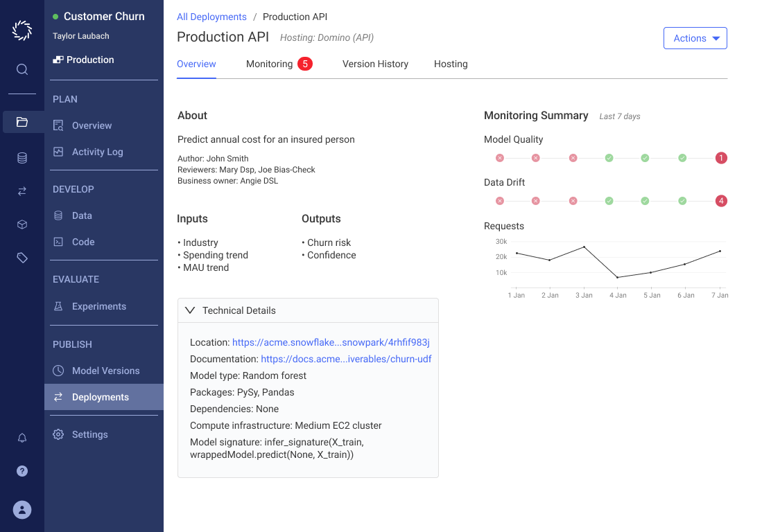Viewport: 771px width, 532px height.
Task: Open the projects folder icon in rail
Action: (22, 122)
